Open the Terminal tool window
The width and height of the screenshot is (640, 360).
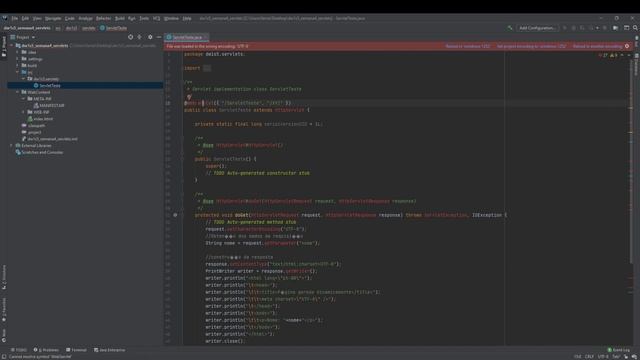point(76,350)
